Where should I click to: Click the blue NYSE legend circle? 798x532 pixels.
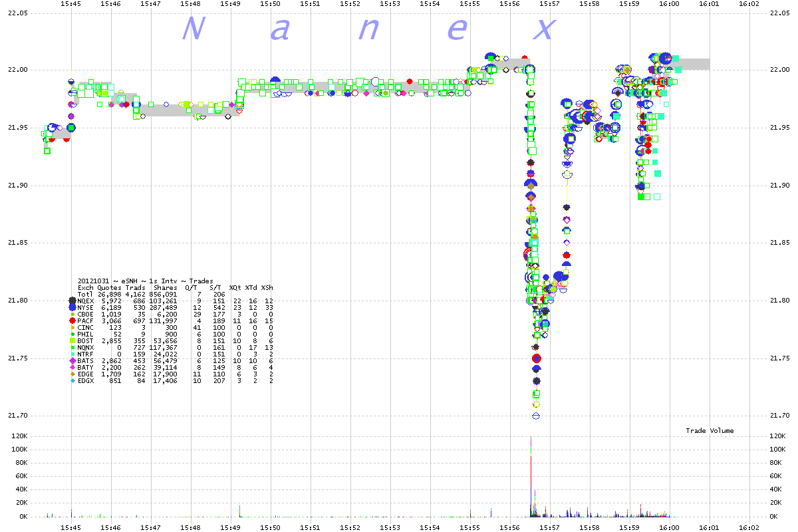72,308
